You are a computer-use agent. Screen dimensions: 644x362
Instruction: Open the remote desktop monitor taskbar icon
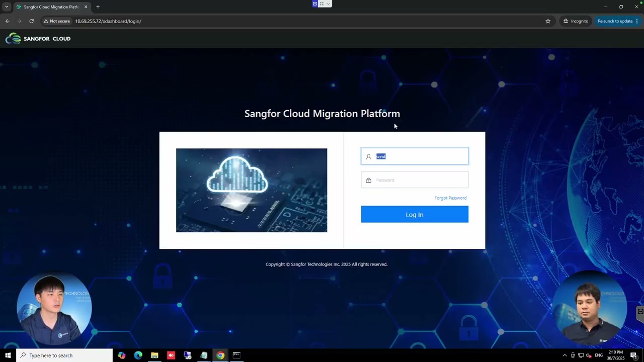coord(188,355)
